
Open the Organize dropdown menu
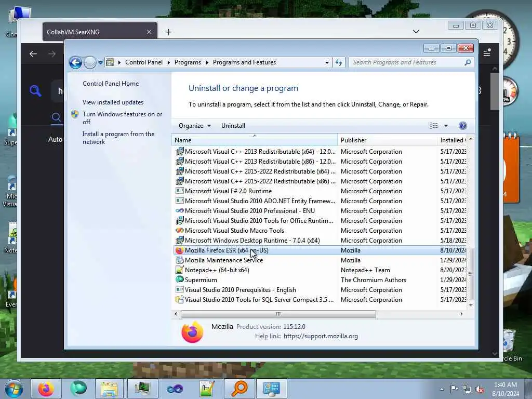click(195, 126)
